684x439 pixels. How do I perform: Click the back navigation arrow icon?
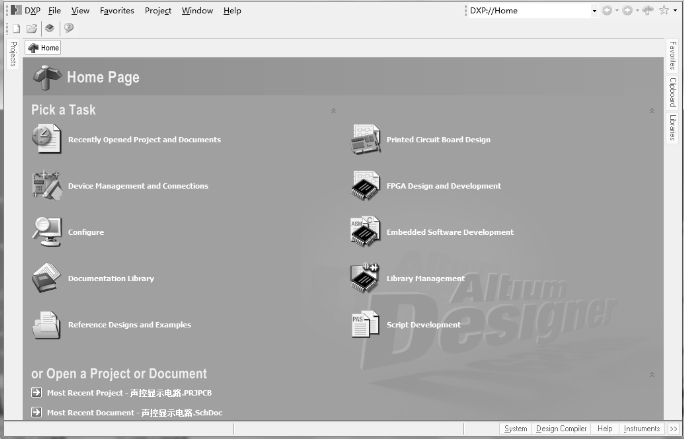[607, 10]
